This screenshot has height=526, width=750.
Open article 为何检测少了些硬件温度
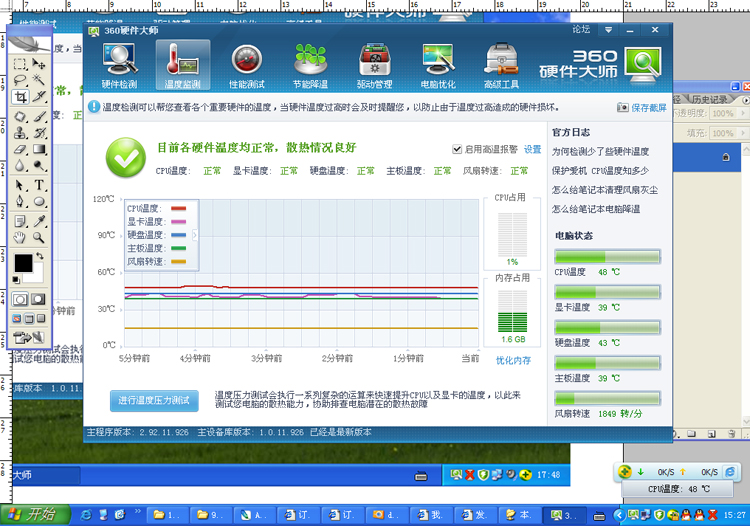pos(600,152)
